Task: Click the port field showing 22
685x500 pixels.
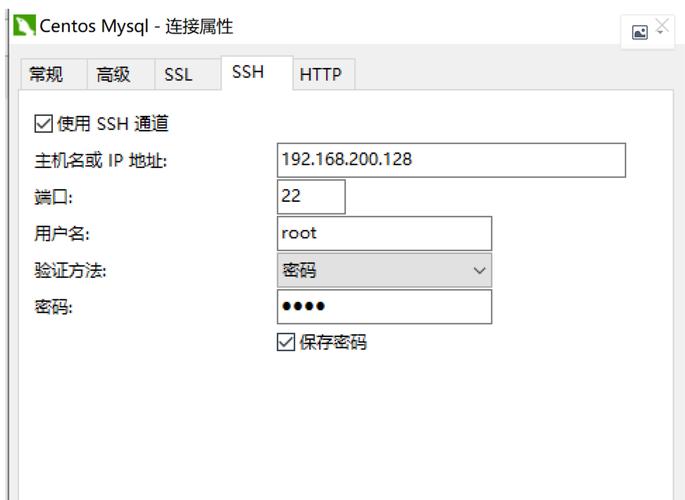Action: pos(311,197)
